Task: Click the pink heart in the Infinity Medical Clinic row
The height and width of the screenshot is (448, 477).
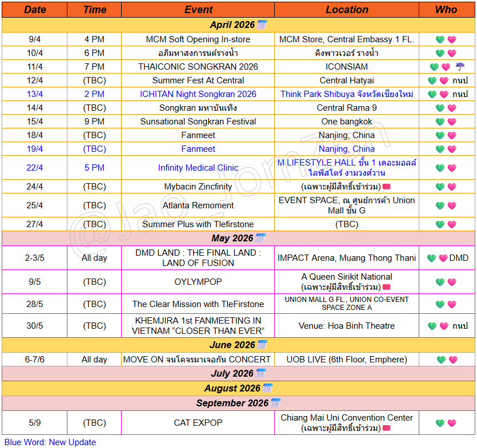Action: [452, 168]
